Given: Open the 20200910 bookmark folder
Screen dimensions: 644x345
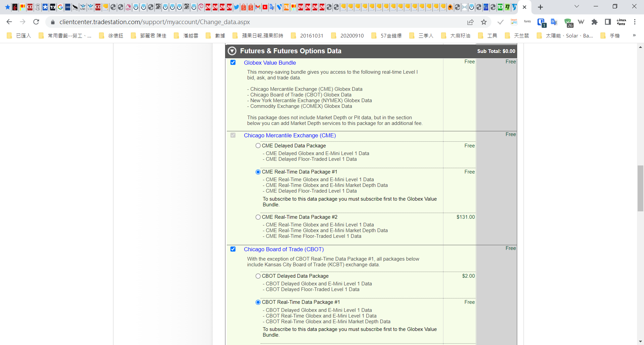Looking at the screenshot, I should pos(347,36).
